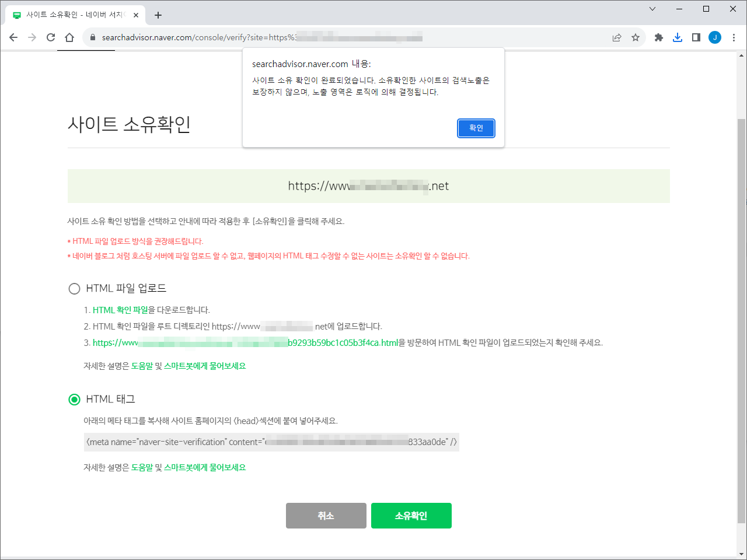The image size is (747, 560).
Task: Bookmark this page with the star icon
Action: (x=636, y=37)
